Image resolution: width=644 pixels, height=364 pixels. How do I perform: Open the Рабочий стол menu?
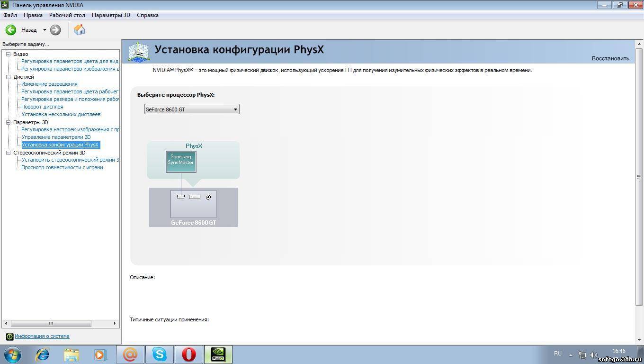click(67, 15)
